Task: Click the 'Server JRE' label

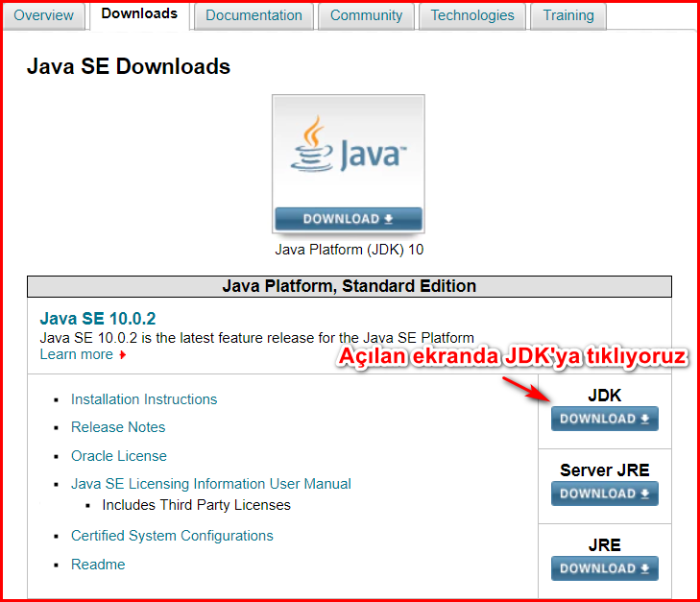Action: (605, 470)
